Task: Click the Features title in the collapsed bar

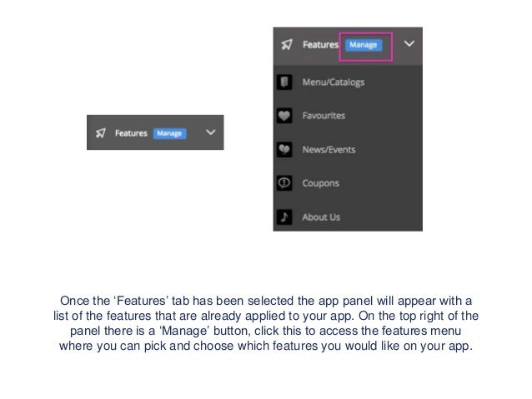Action: click(x=131, y=132)
